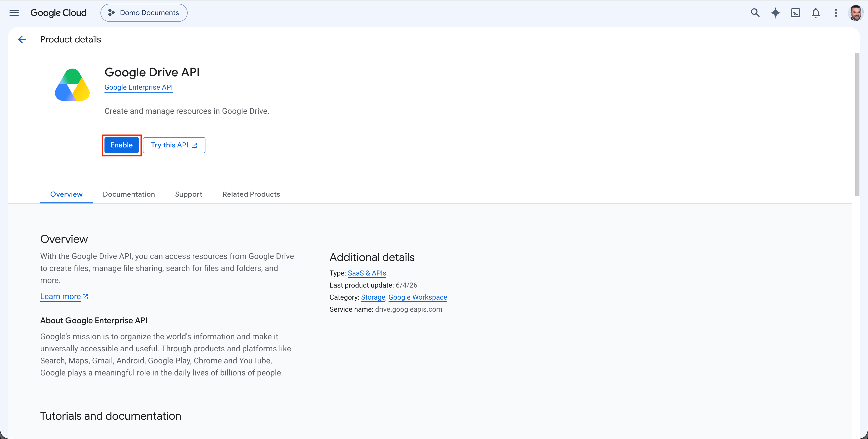Open the Related Products tab
This screenshot has width=868, height=439.
251,194
